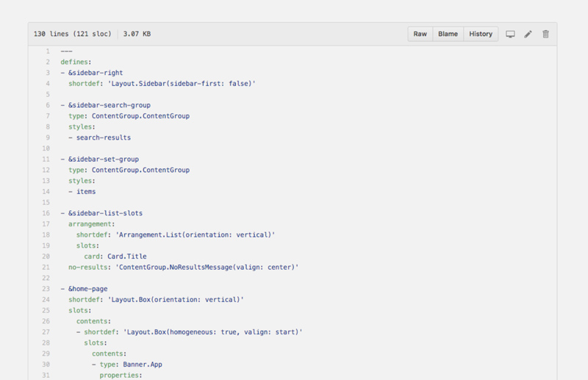Click the '&home-page' anchor
588x380 pixels.
87,289
